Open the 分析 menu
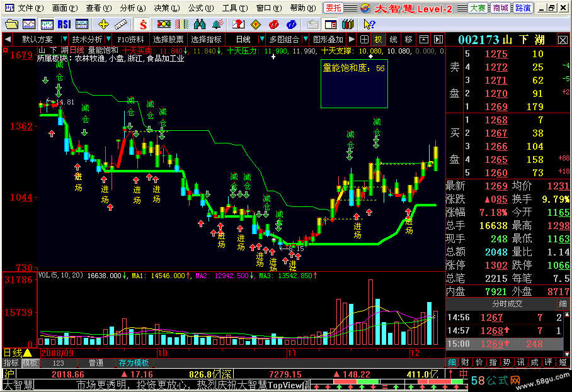Screen dimensions: 572x392 [133, 8]
